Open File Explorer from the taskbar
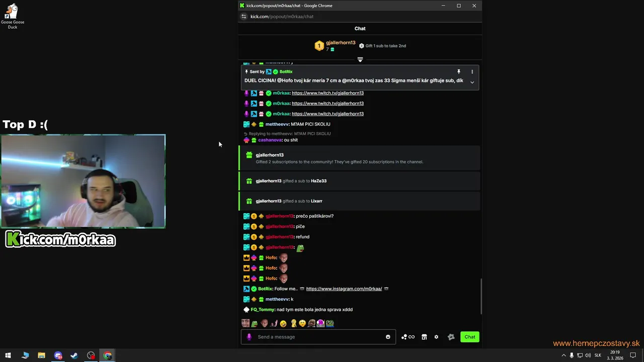The image size is (644, 362). point(41,355)
